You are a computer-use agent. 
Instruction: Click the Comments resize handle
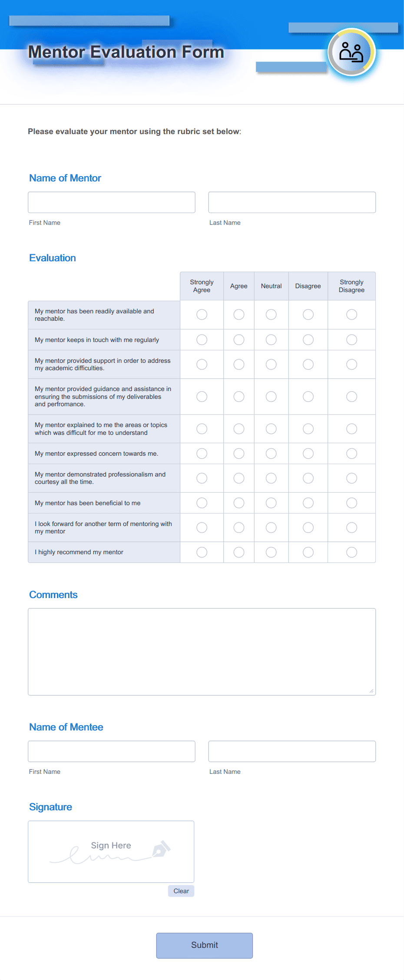click(x=371, y=690)
